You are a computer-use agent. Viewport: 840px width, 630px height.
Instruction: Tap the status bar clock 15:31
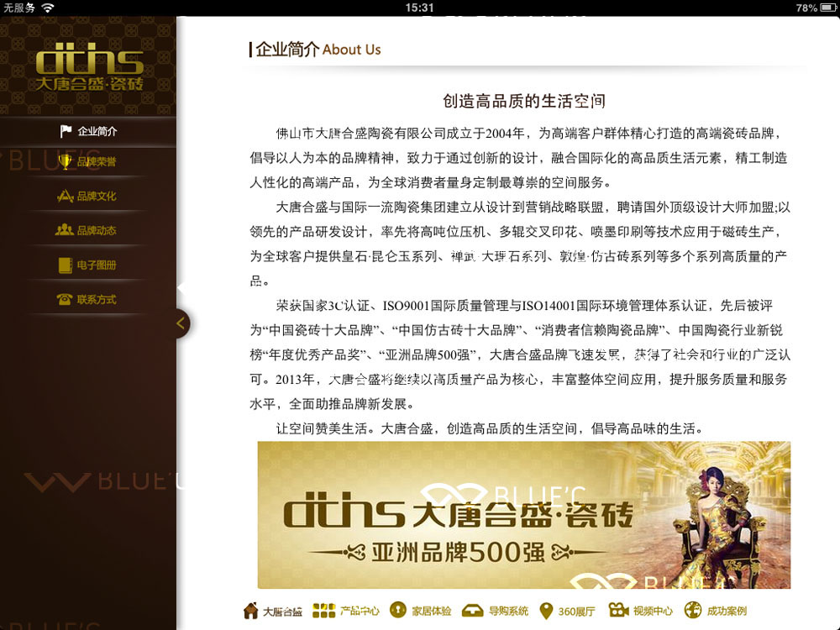[419, 8]
